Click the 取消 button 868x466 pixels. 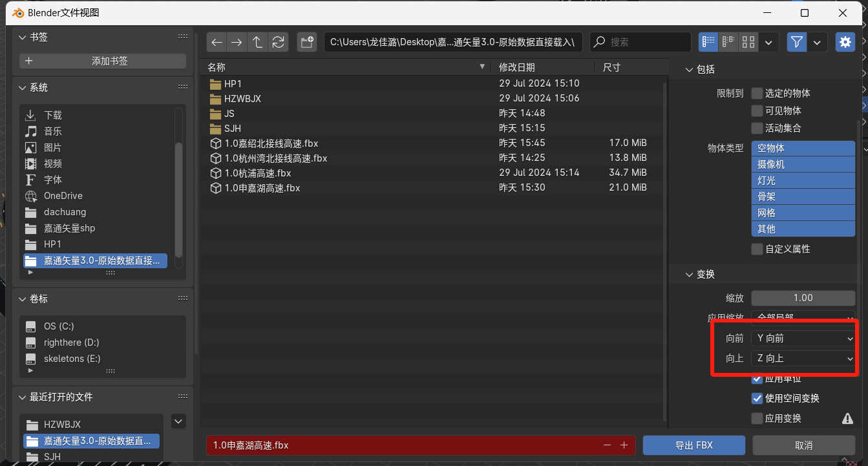click(x=803, y=445)
